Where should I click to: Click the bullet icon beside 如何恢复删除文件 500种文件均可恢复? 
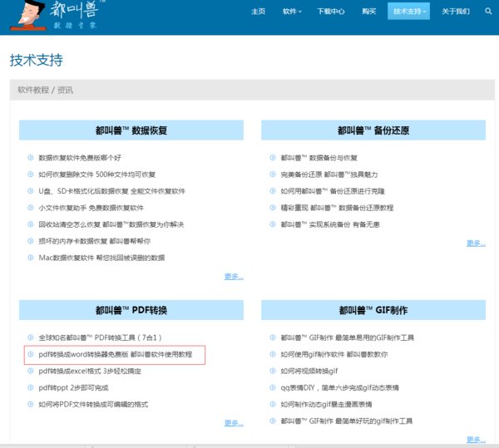(x=31, y=175)
